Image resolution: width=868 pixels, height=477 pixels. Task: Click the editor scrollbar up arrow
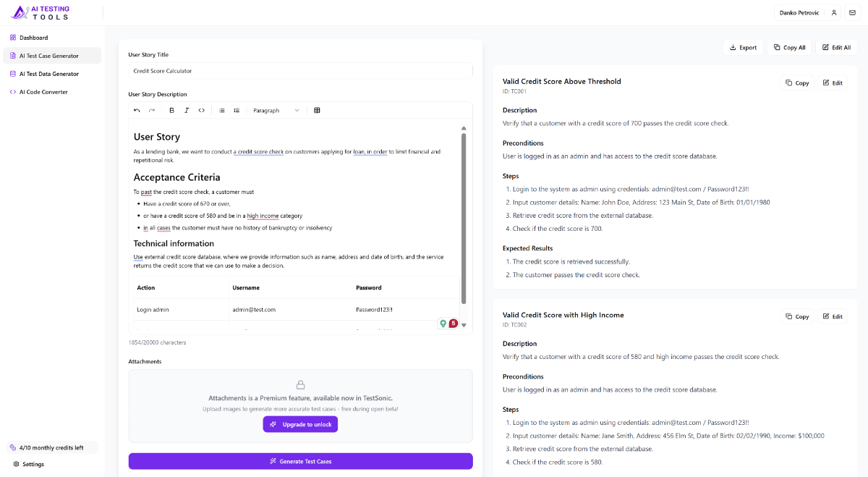(464, 129)
